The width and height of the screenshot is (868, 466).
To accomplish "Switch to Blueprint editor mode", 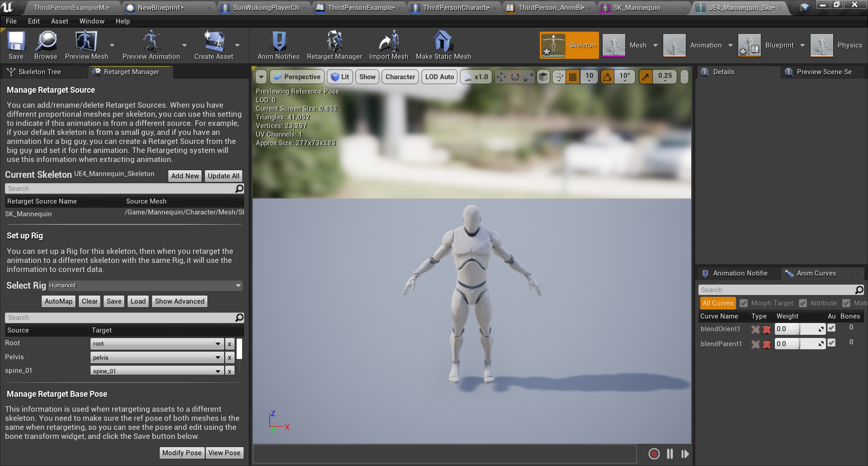I will [x=767, y=45].
